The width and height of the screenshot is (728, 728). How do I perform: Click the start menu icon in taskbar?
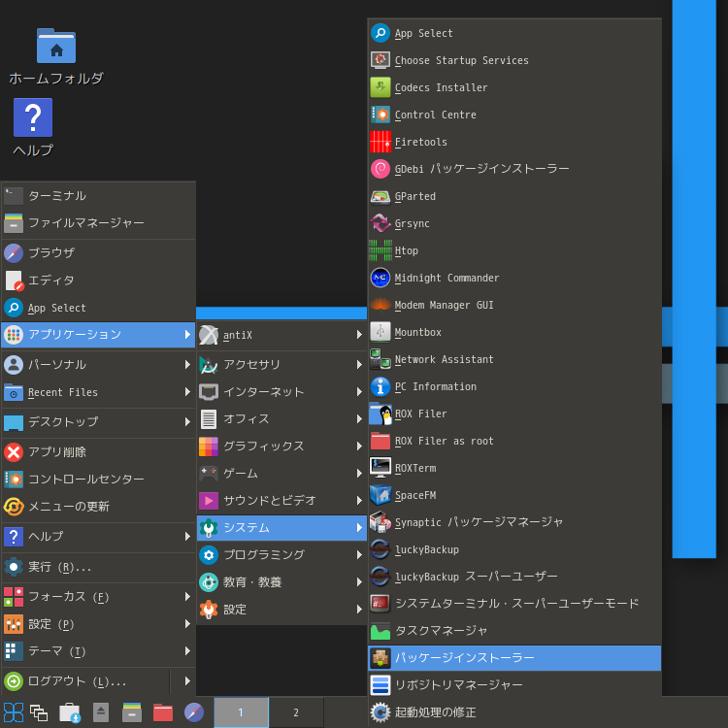[x=14, y=712]
